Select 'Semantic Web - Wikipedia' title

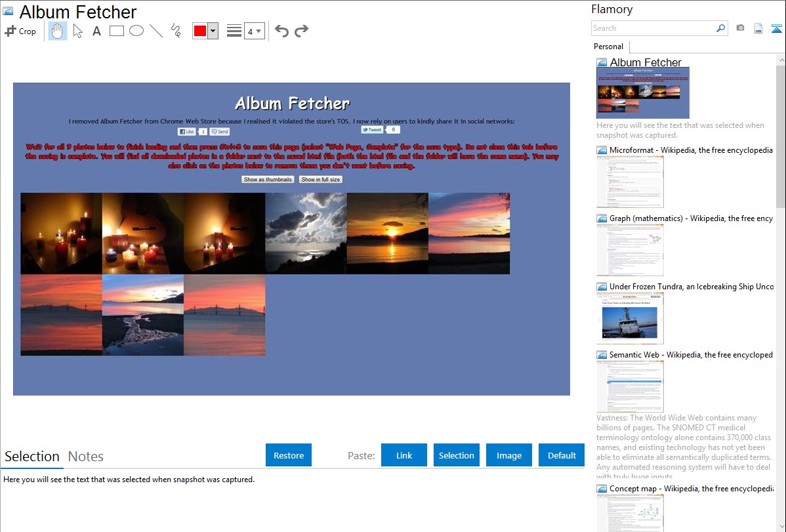692,355
